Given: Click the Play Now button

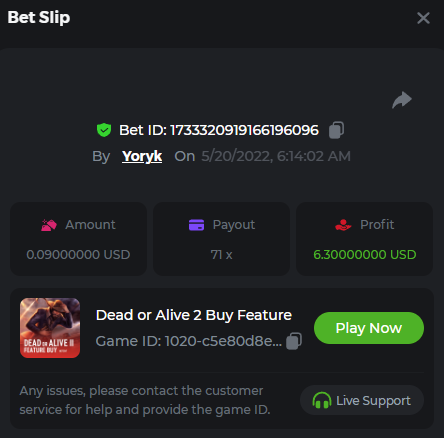Looking at the screenshot, I should [x=369, y=328].
